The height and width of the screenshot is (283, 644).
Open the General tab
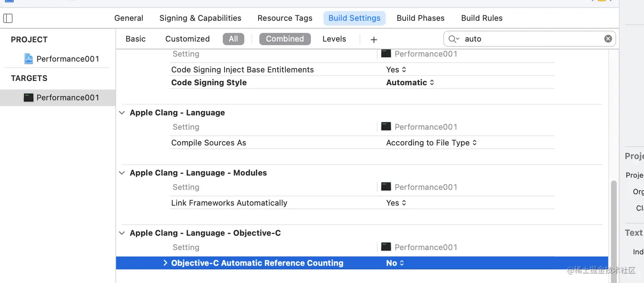click(129, 18)
